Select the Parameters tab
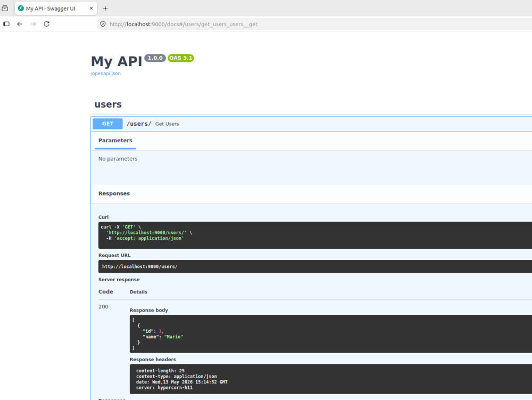 pyautogui.click(x=115, y=141)
